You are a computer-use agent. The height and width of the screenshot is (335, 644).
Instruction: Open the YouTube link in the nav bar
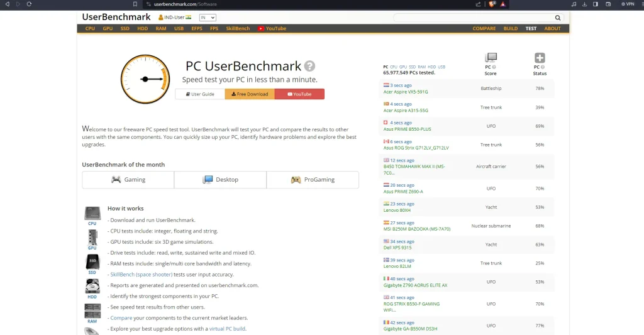(x=272, y=29)
